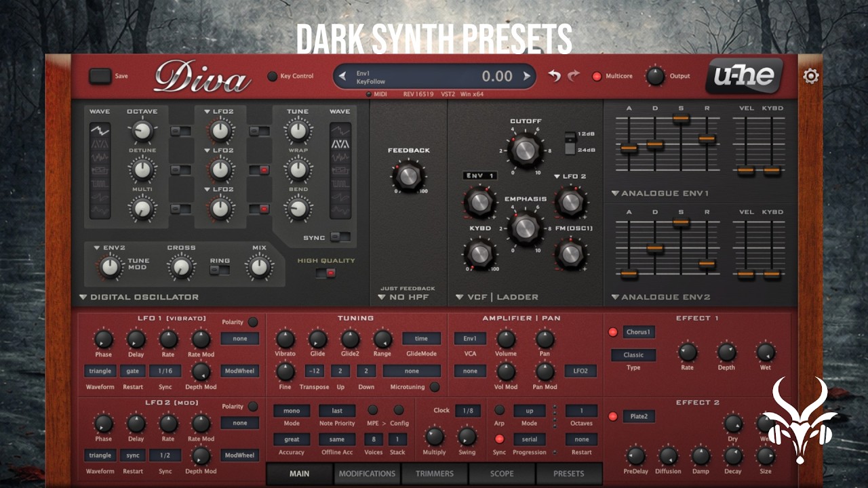This screenshot has height=488, width=868.
Task: Switch the filter 12dB/24dB slope
Action: 570,142
